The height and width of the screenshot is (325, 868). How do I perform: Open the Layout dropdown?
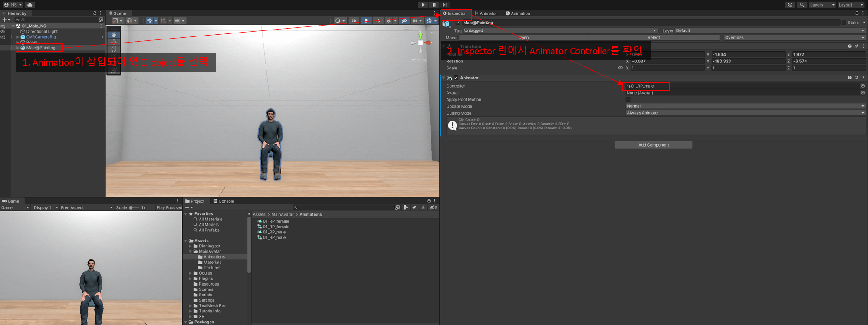851,5
